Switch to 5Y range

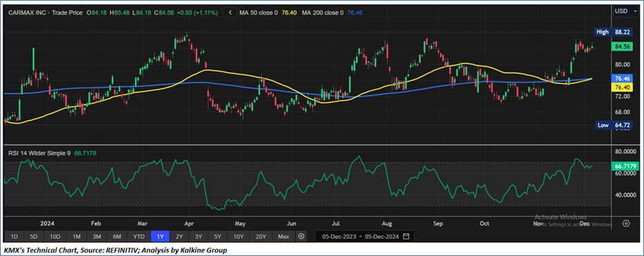tap(217, 236)
